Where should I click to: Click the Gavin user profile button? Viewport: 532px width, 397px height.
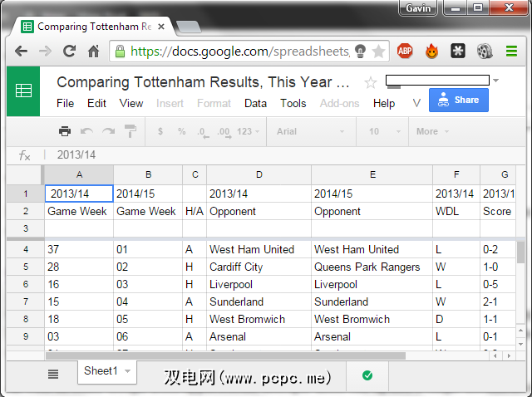point(418,8)
